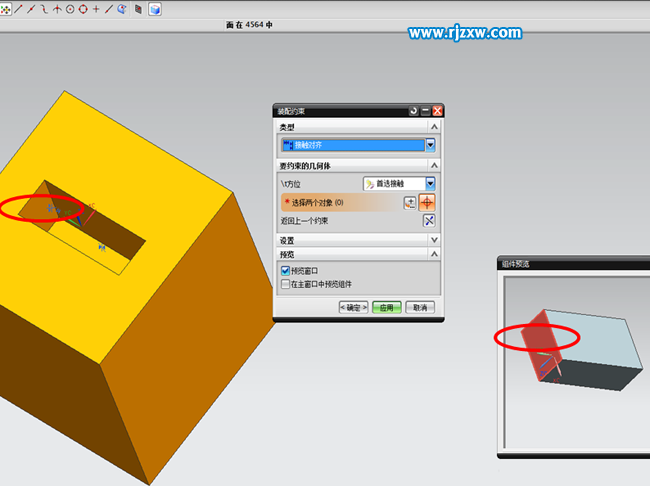Click the 取消 button

click(420, 307)
